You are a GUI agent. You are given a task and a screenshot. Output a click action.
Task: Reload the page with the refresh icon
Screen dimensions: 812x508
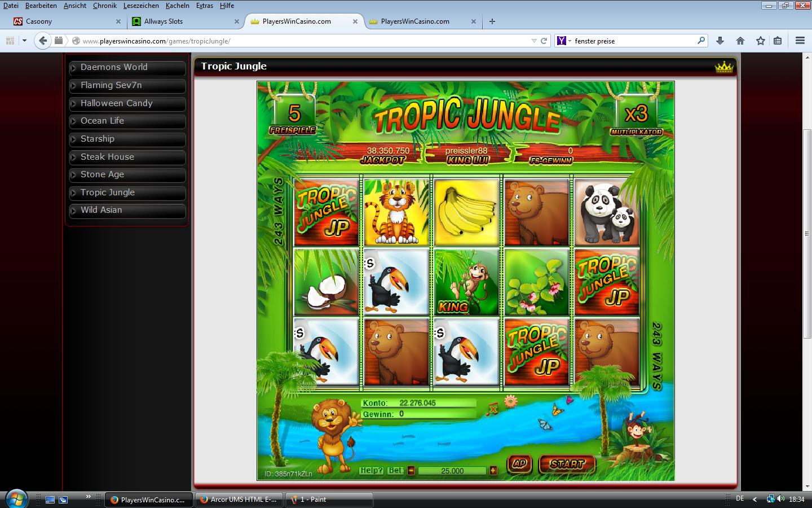[544, 41]
